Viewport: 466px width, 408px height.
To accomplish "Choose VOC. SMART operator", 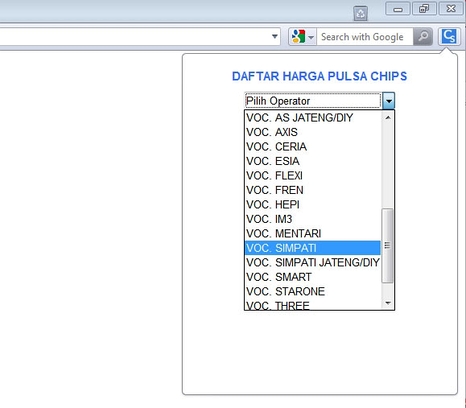I will click(313, 277).
